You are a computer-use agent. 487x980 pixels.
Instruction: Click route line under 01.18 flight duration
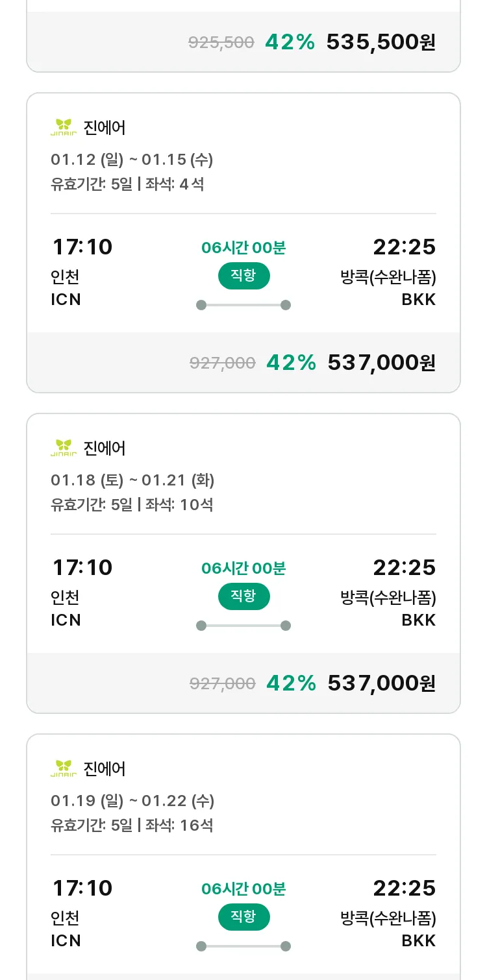click(x=243, y=626)
